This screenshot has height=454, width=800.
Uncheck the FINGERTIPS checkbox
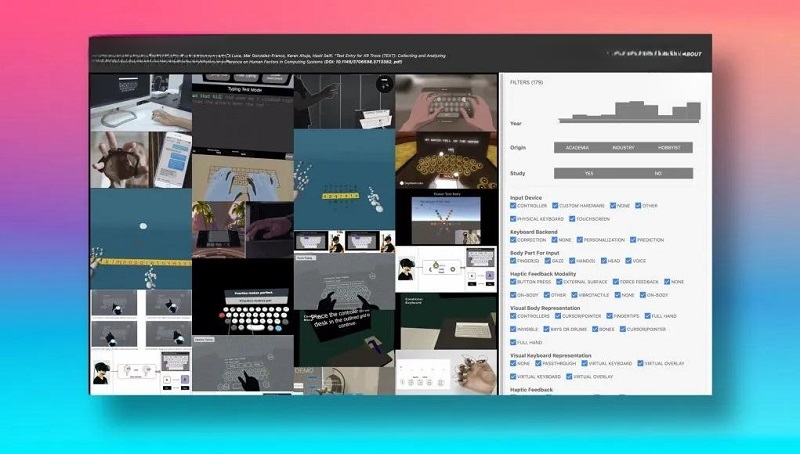(x=610, y=316)
